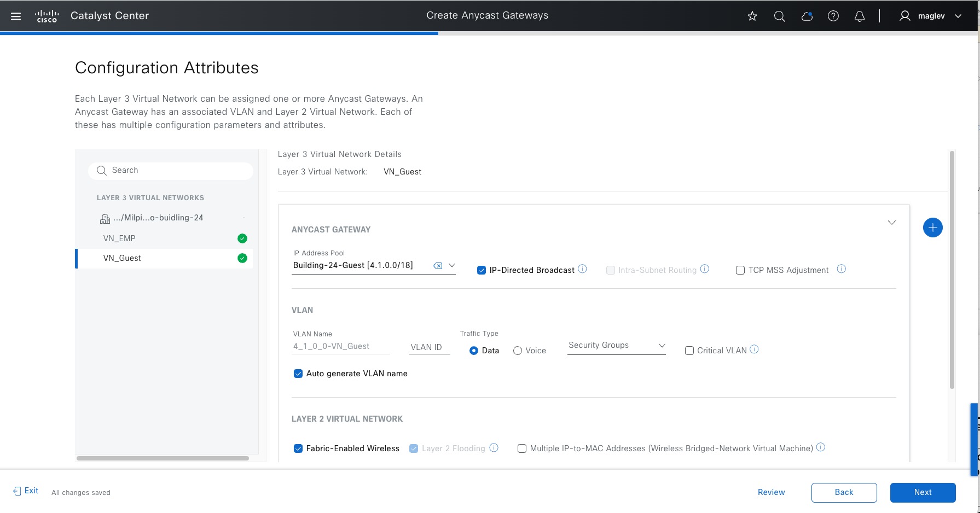Viewport: 980px width, 513px height.
Task: Clear the selected IP Address Pool
Action: (x=438, y=266)
